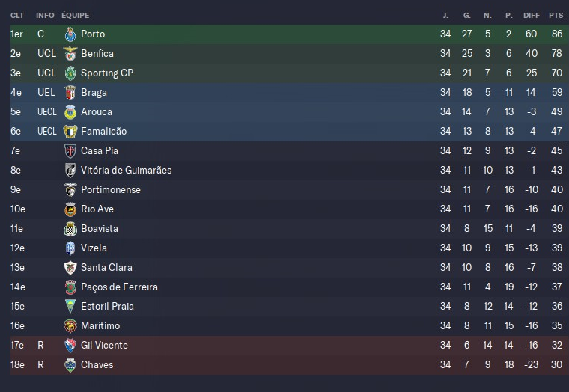This screenshot has height=392, width=569.
Task: Open Paços de Ferreira team link
Action: [119, 287]
